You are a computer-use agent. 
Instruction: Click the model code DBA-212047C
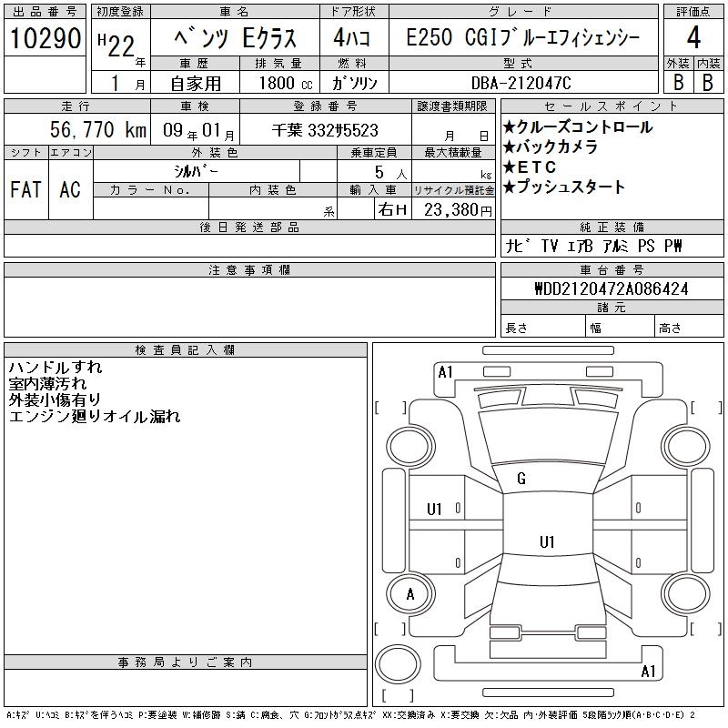tap(522, 82)
